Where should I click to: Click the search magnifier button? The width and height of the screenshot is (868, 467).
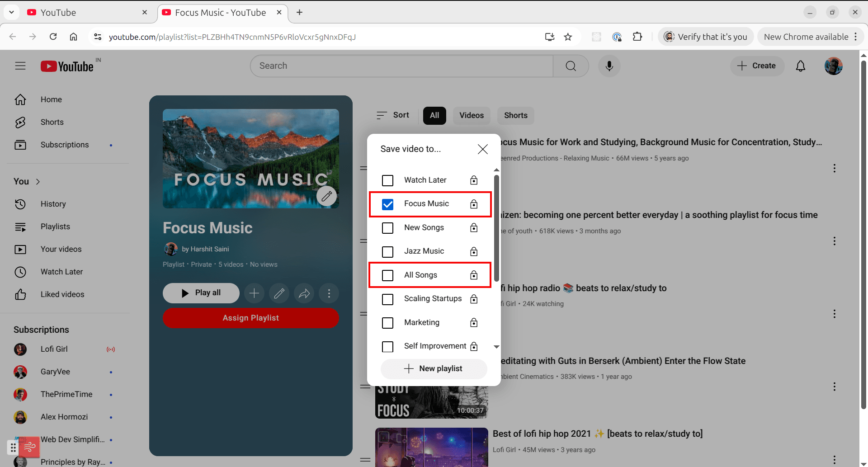[x=571, y=66]
